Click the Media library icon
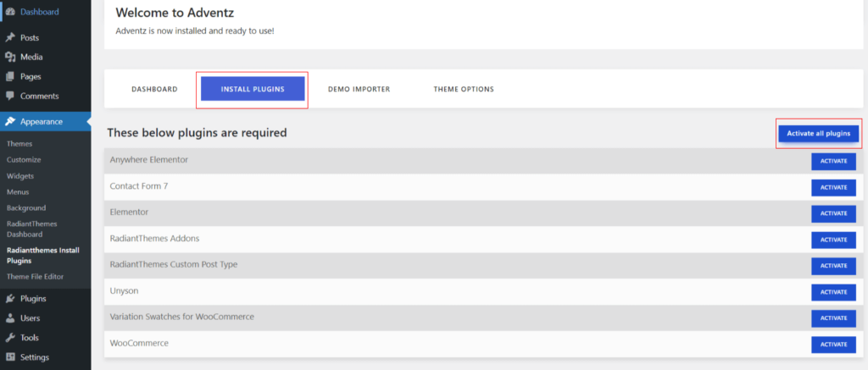Image resolution: width=868 pixels, height=370 pixels. [x=10, y=58]
